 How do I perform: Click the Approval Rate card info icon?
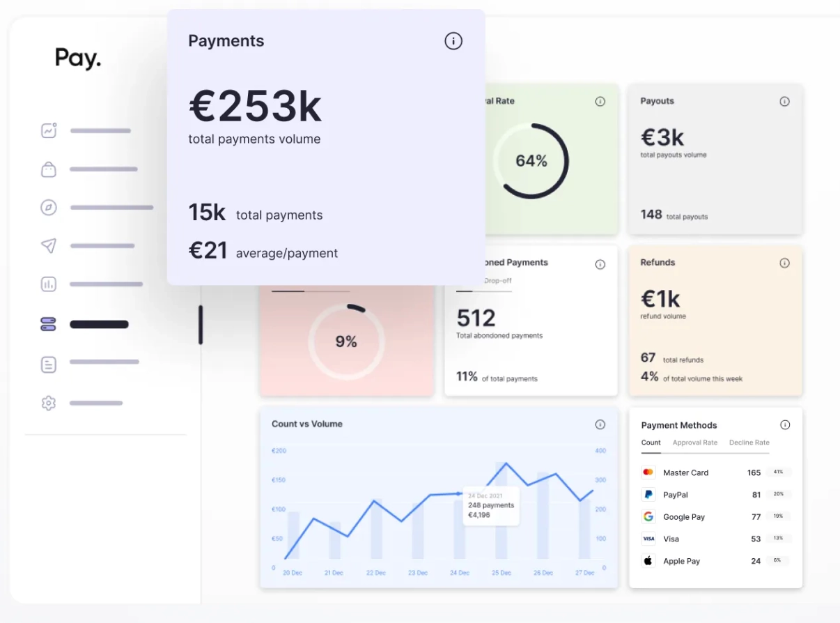(x=600, y=102)
